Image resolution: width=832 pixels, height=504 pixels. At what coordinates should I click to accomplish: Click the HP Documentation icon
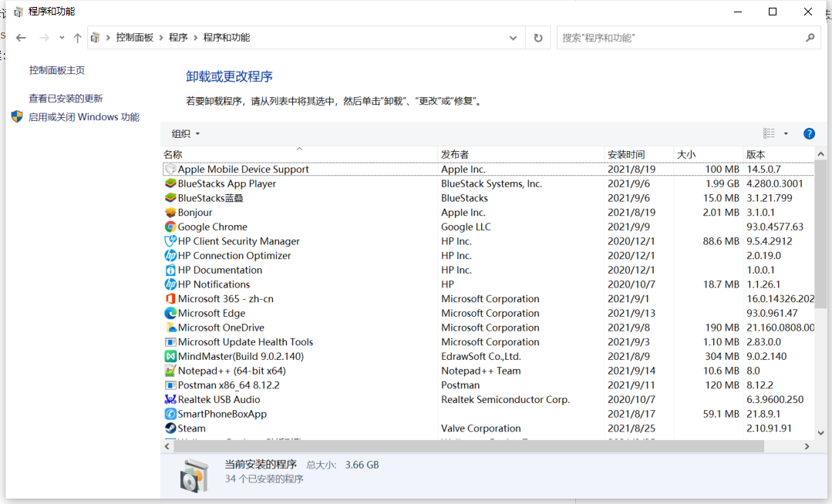pyautogui.click(x=170, y=270)
